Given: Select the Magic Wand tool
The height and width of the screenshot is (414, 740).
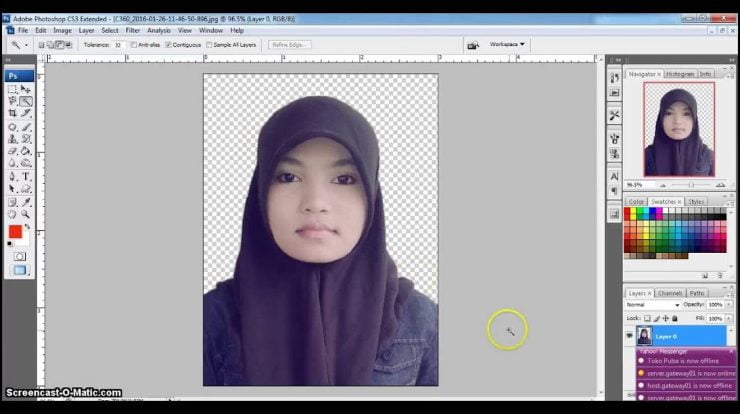Looking at the screenshot, I should point(25,101).
